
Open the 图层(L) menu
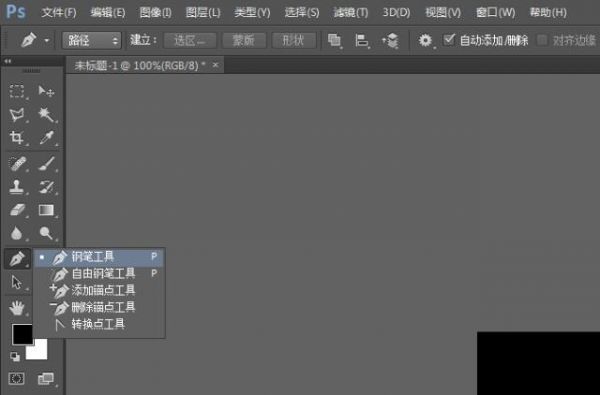coord(203,13)
